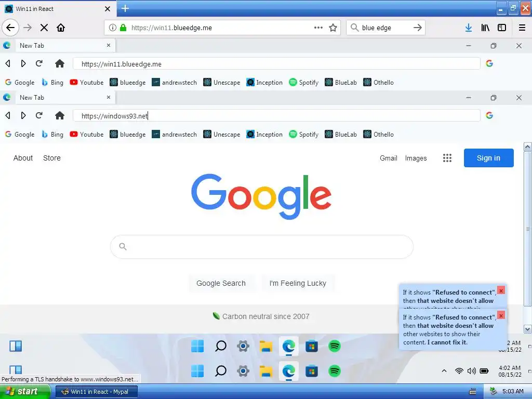Screen dimensions: 532x399
Task: Click Google icon right of outer address bar
Action: pyautogui.click(x=489, y=63)
